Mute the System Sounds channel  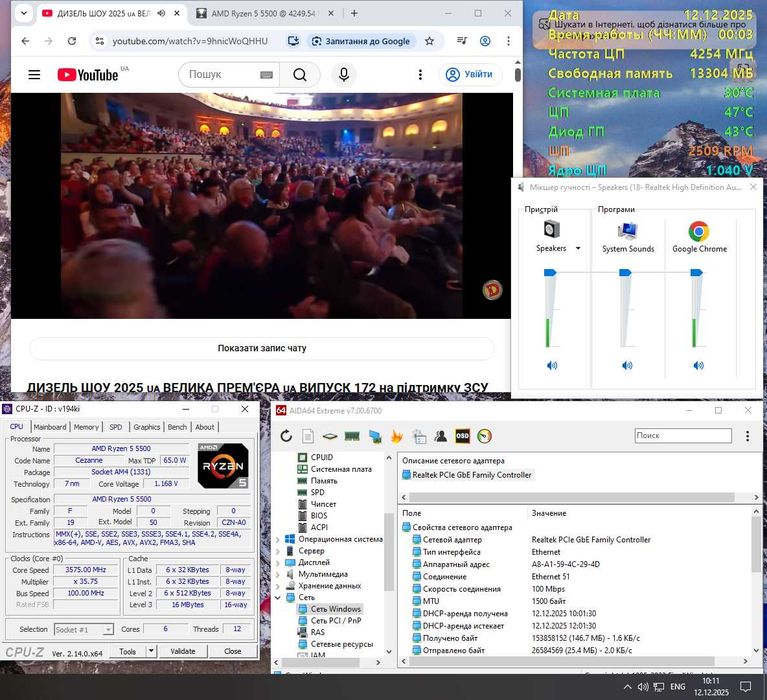click(627, 366)
